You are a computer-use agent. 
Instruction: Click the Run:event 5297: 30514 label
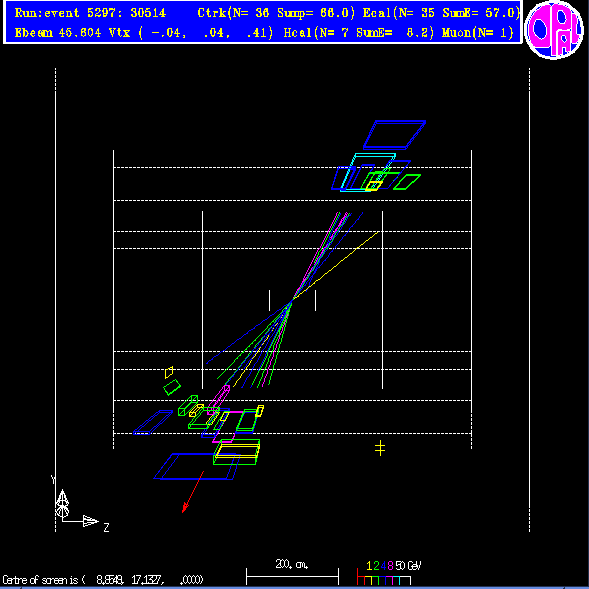(x=90, y=13)
